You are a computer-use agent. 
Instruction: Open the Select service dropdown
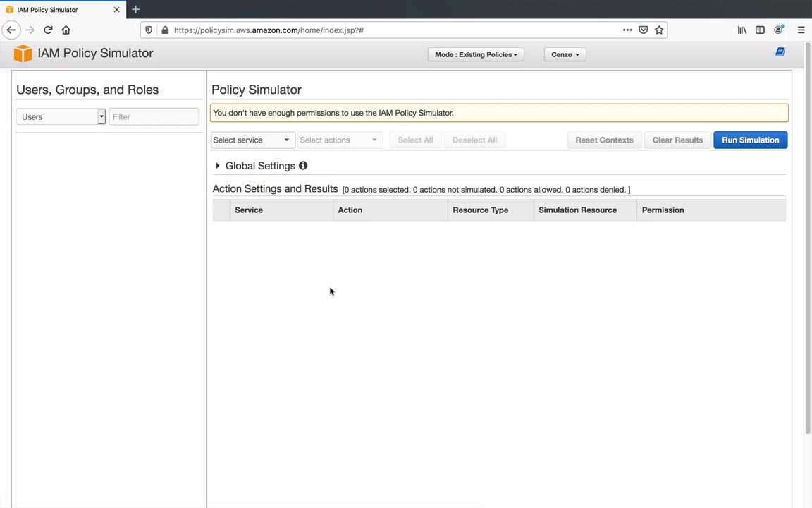point(253,140)
